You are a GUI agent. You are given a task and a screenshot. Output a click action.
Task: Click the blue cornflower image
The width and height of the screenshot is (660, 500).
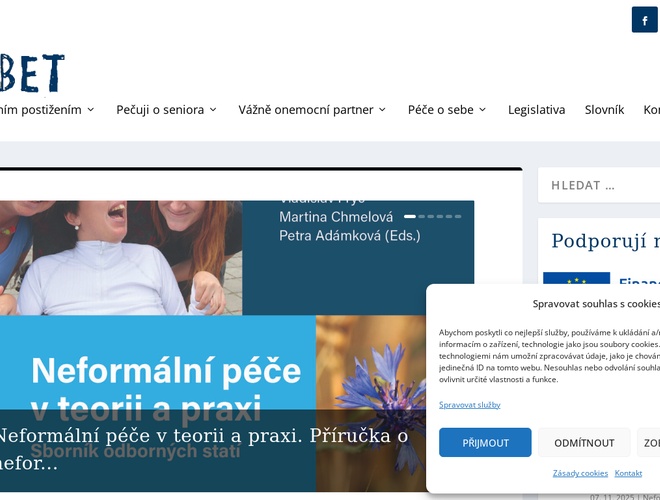[394, 370]
